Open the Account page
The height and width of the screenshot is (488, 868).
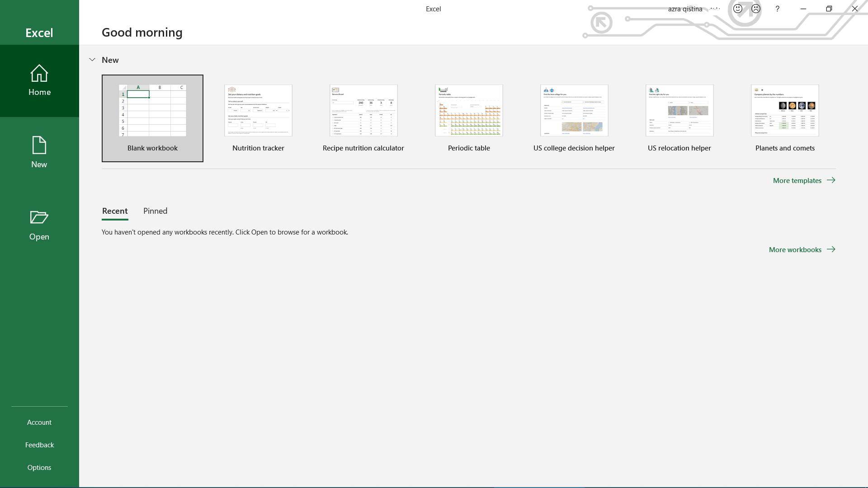[x=39, y=422]
